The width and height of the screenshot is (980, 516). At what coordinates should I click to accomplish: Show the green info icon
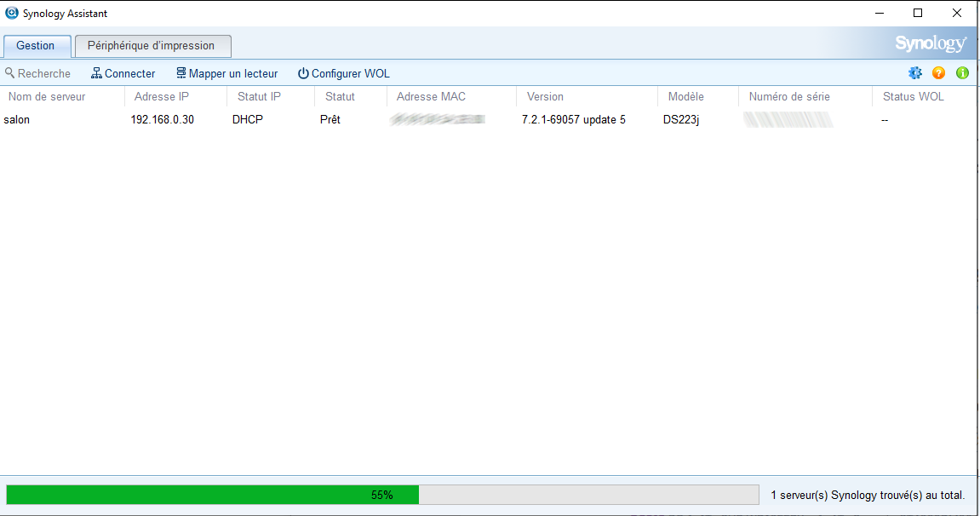pos(962,73)
